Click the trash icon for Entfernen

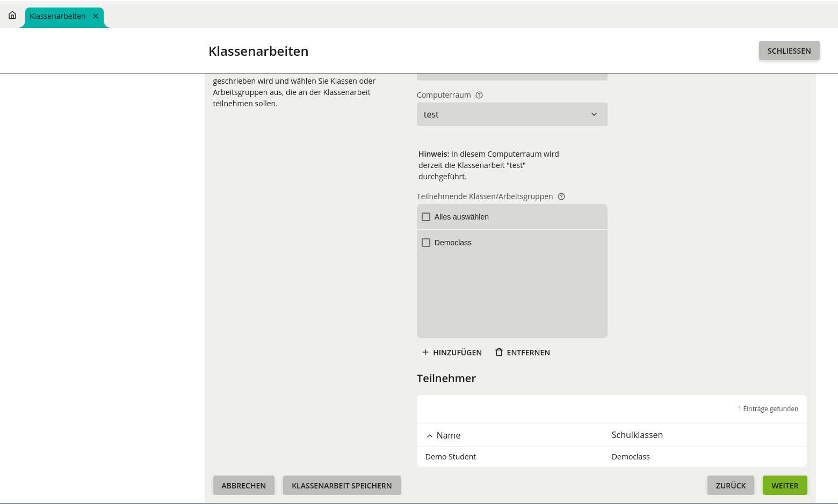click(x=499, y=352)
